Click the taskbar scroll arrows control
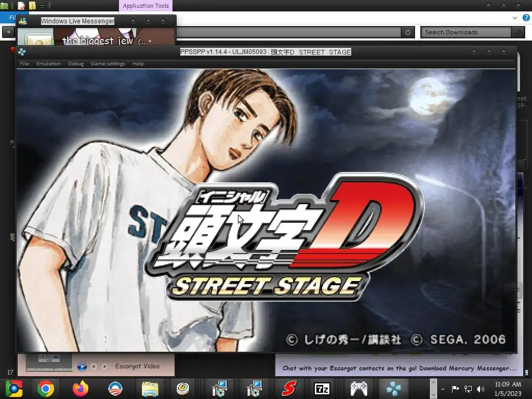532x399 pixels. [x=433, y=389]
